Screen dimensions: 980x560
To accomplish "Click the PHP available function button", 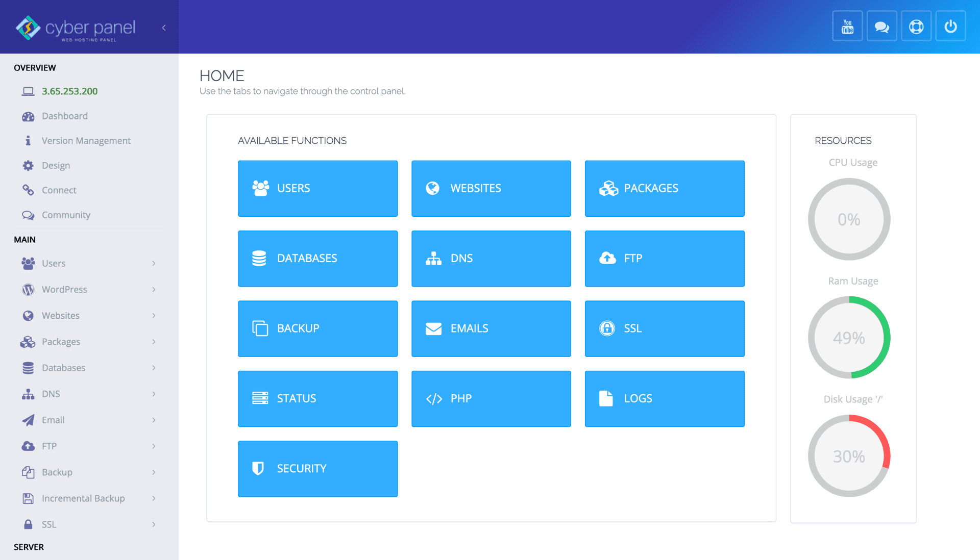I will click(492, 398).
